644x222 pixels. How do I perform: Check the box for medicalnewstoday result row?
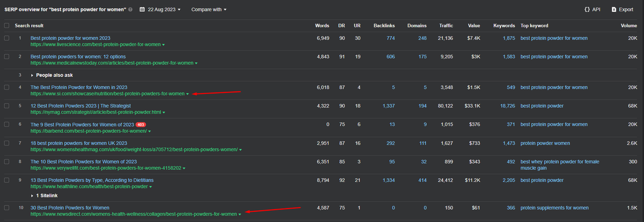[6, 56]
